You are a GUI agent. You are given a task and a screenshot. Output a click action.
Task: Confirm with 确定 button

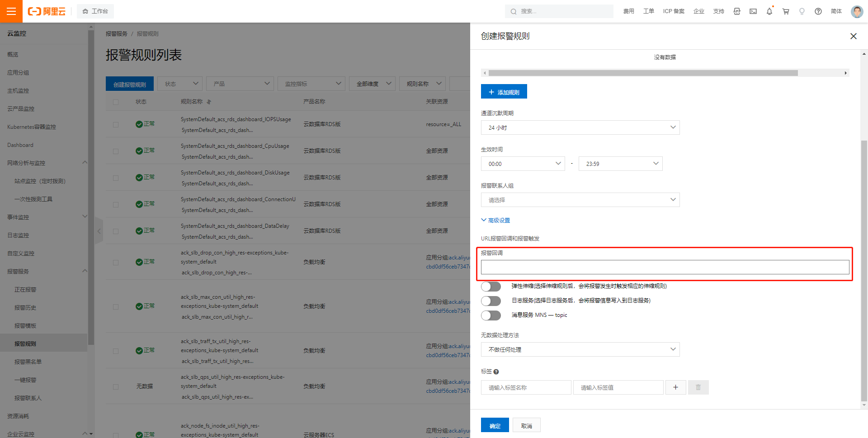(x=495, y=425)
